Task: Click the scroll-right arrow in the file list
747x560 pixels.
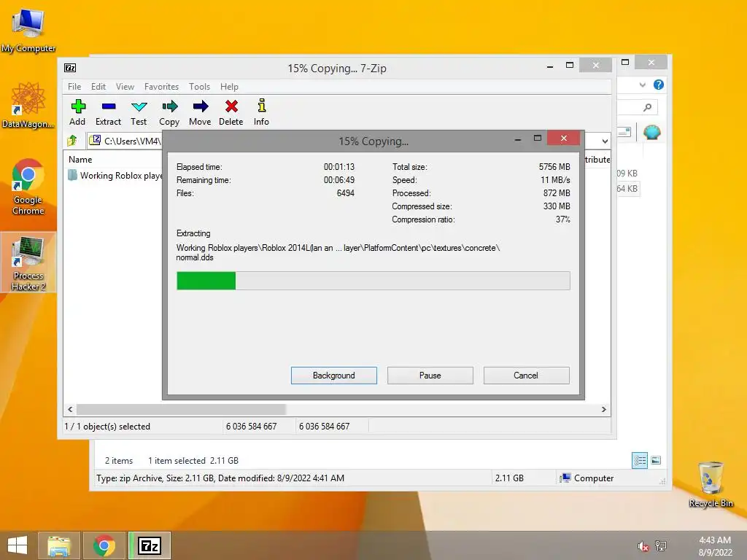Action: (x=603, y=410)
